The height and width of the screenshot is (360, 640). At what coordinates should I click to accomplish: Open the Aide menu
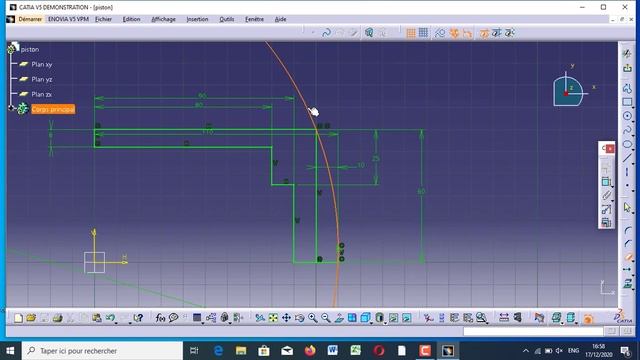click(280, 19)
